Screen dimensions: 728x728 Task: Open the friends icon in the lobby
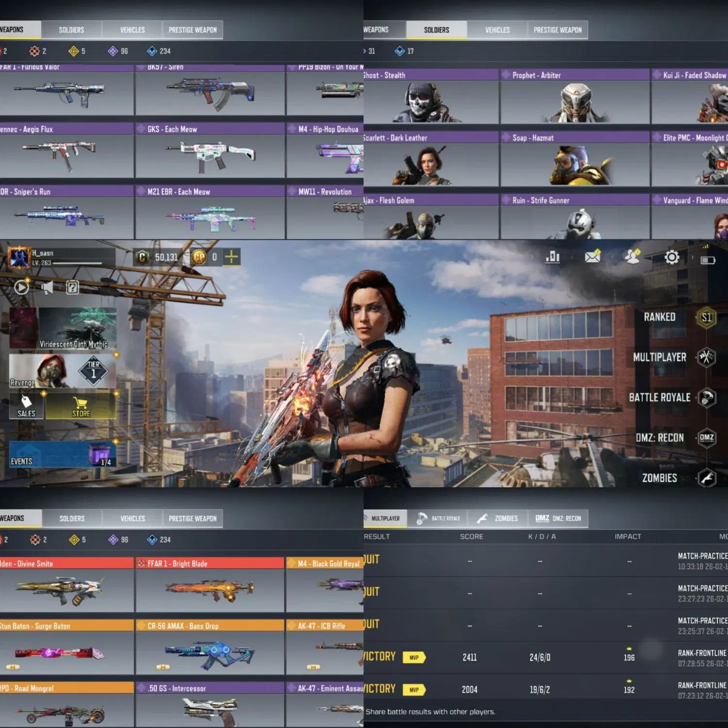[632, 256]
